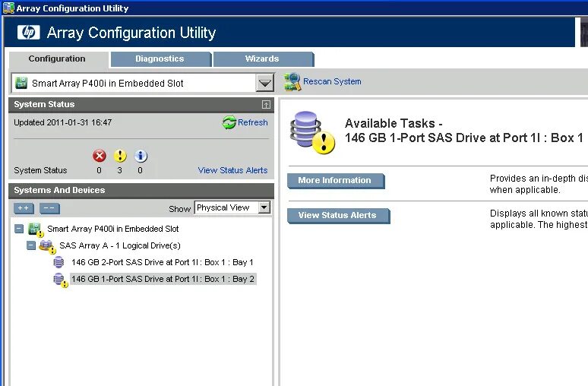Select the 146 GB 1-Port SAS Drive Bay 2
The height and width of the screenshot is (386, 588).
point(163,279)
